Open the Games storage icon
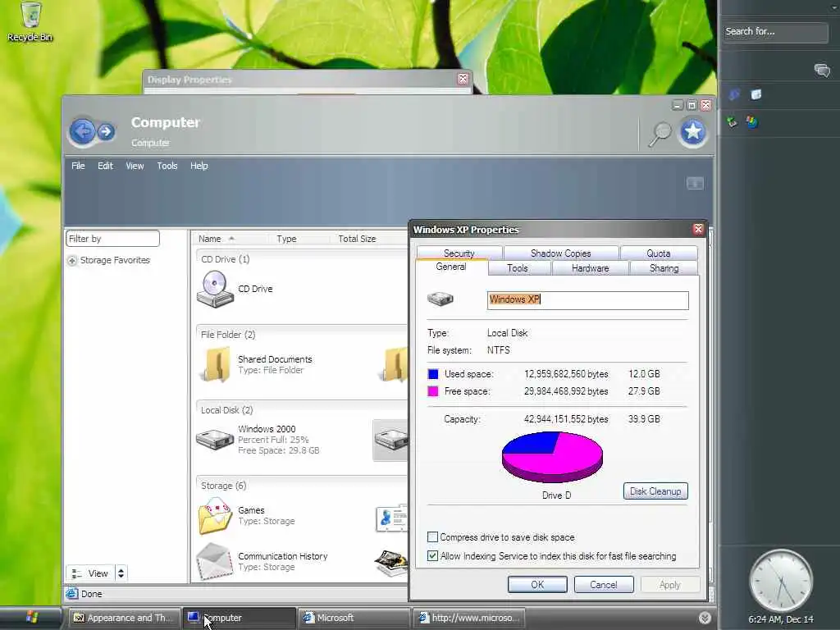Screen dimensions: 840x630 point(215,515)
